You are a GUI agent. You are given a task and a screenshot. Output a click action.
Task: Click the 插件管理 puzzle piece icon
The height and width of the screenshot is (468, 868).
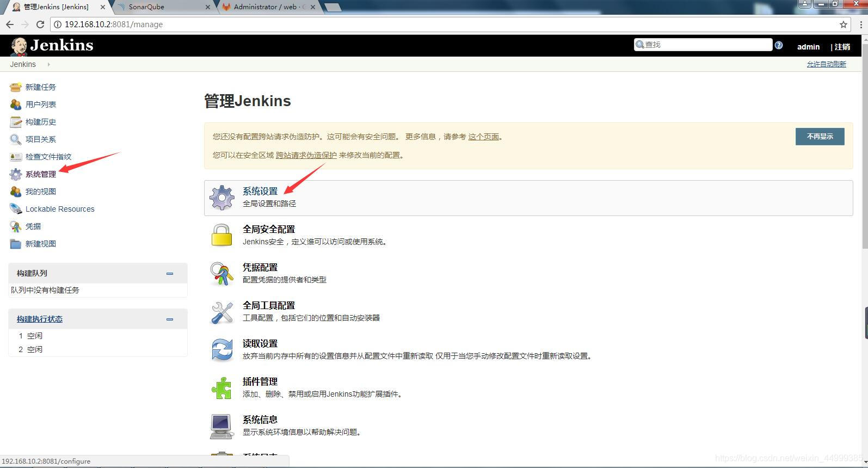[x=222, y=388]
